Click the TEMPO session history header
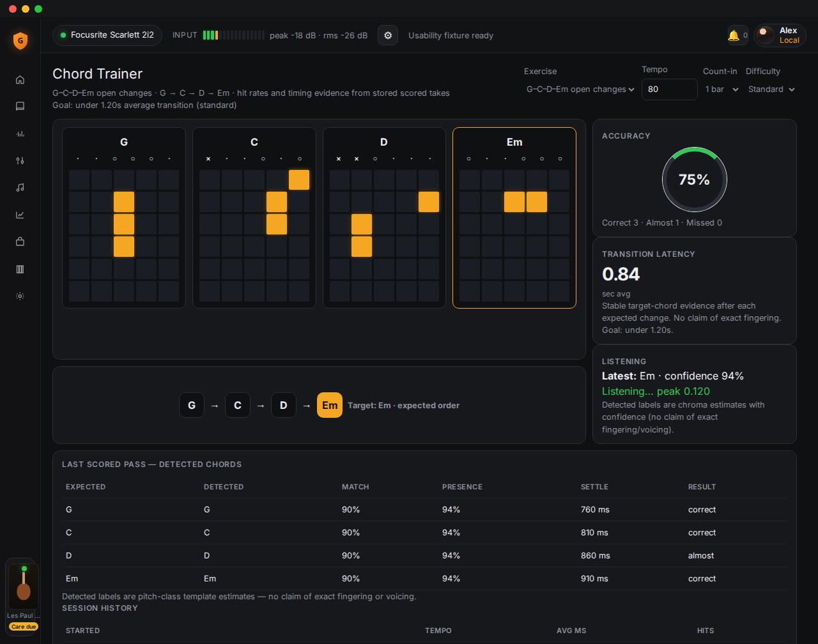This screenshot has height=644, width=818. [438, 631]
